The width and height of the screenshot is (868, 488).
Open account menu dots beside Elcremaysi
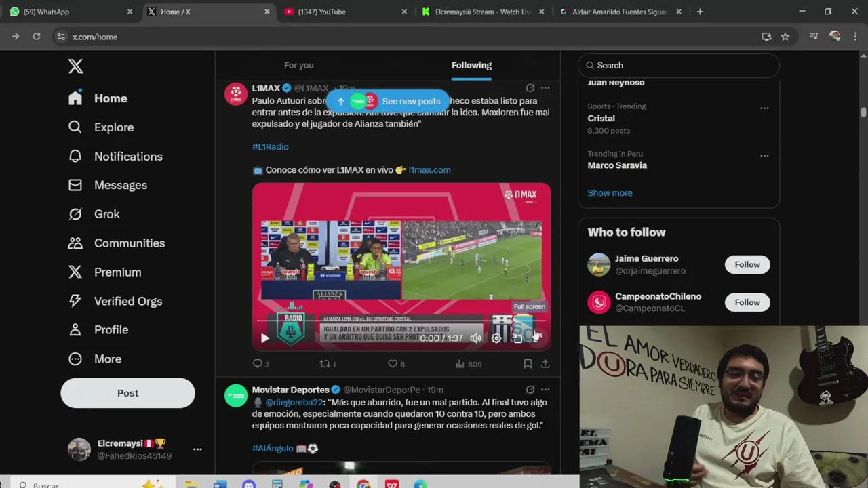[x=197, y=449]
